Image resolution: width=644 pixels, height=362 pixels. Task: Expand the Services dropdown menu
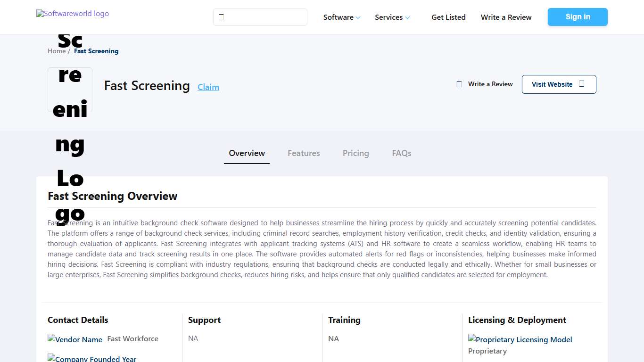point(392,17)
